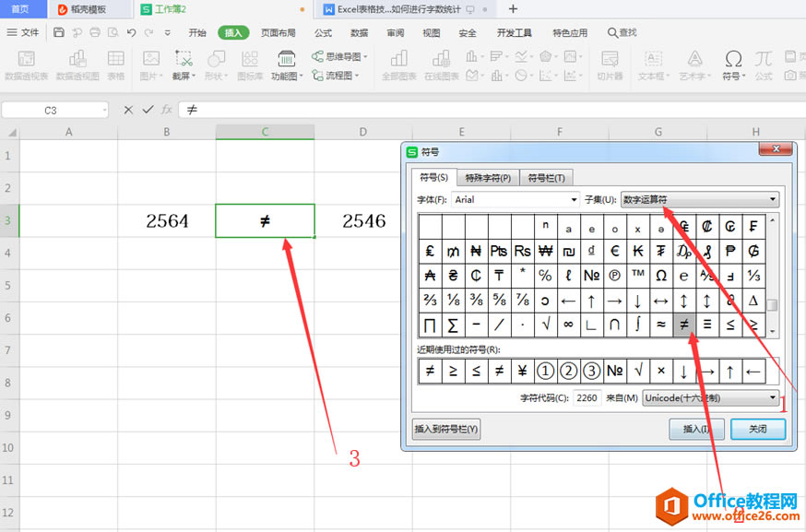The height and width of the screenshot is (532, 806).
Task: Select cell B3 containing 2564
Action: pos(167,221)
